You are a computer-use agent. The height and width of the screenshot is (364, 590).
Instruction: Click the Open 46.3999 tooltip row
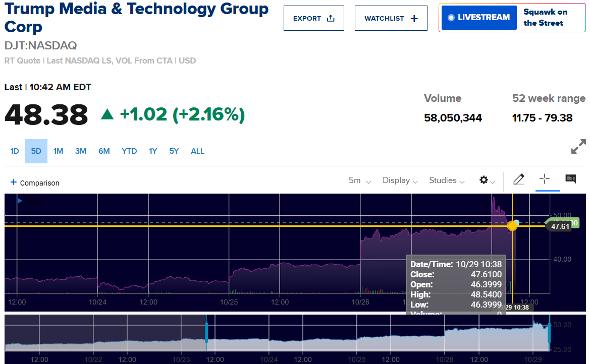click(456, 285)
